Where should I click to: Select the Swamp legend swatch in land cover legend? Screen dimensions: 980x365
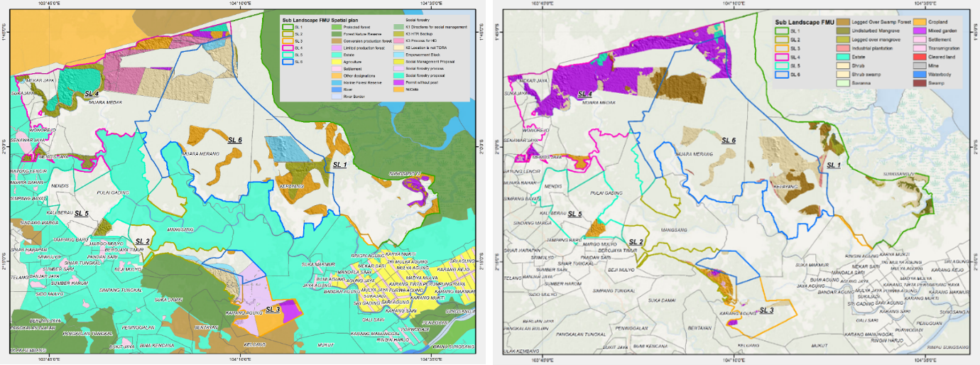(x=920, y=83)
